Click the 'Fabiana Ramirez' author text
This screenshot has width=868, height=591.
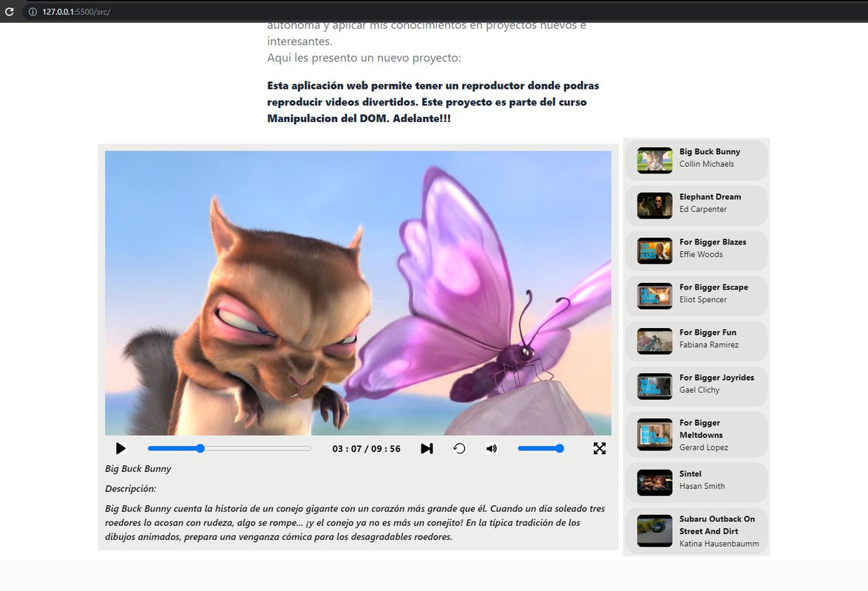pyautogui.click(x=709, y=345)
